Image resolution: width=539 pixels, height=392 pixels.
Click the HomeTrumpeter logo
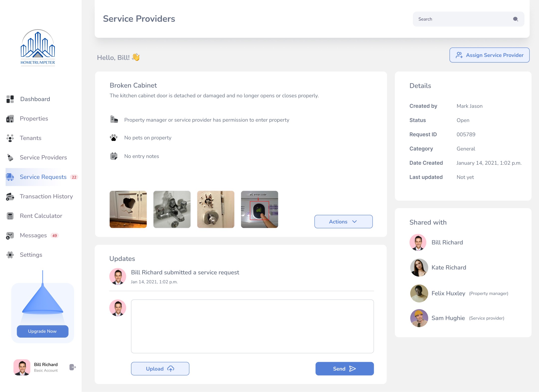click(38, 47)
